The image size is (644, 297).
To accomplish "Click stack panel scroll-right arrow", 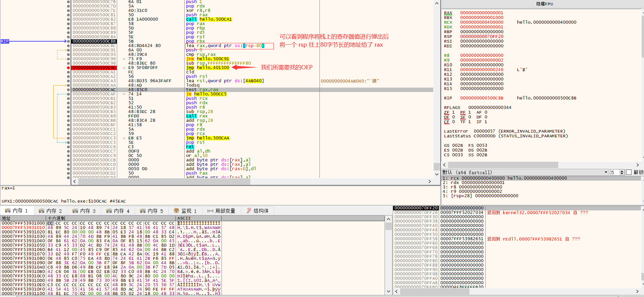I will tap(637, 291).
